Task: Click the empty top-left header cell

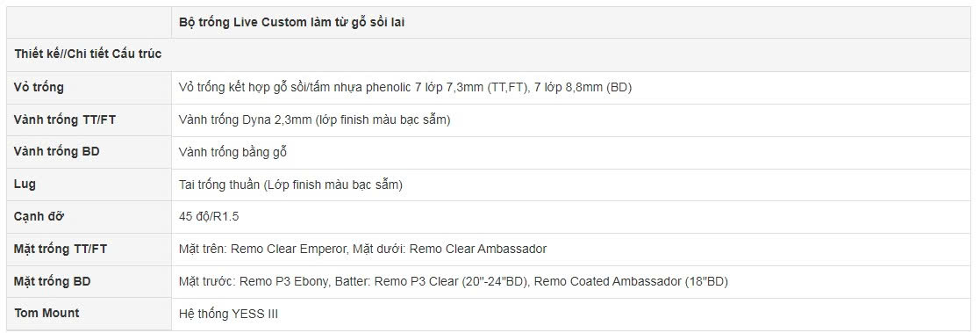Action: click(x=89, y=23)
